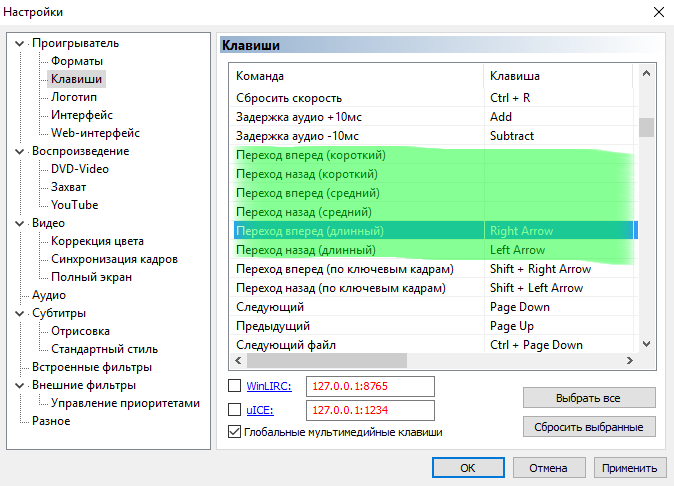Select Коррекция цвета in the tree
Screen dimensions: 674x486
pos(97,241)
